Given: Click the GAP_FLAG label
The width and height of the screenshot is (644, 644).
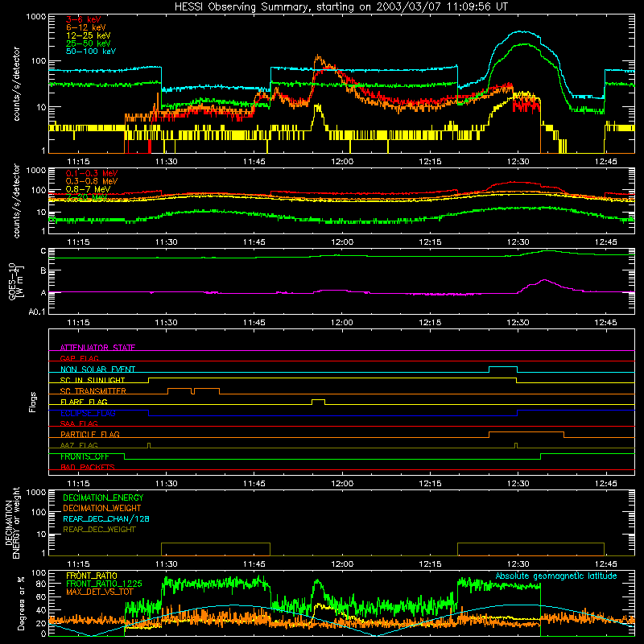Looking at the screenshot, I should [79, 358].
